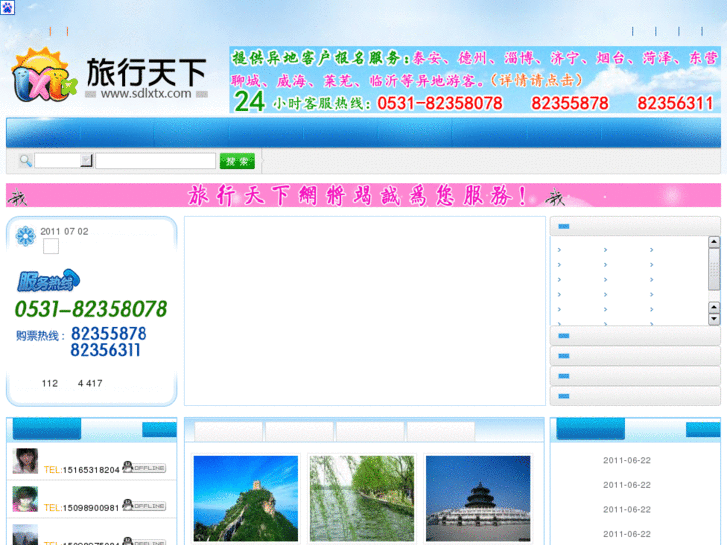
Task: Click the 4 417 visitor counter value
Action: coord(90,384)
